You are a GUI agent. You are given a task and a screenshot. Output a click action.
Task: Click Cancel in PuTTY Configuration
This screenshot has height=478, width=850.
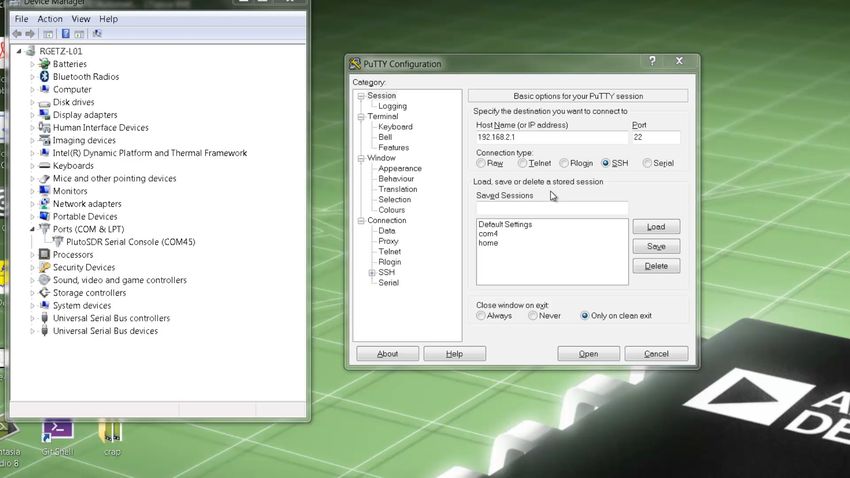(x=656, y=353)
